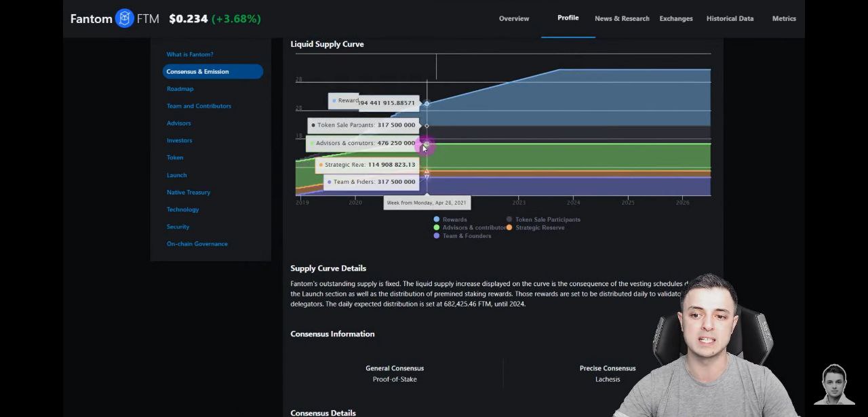868x417 pixels.
Task: Toggle Rewards series in chart legend
Action: (450, 220)
